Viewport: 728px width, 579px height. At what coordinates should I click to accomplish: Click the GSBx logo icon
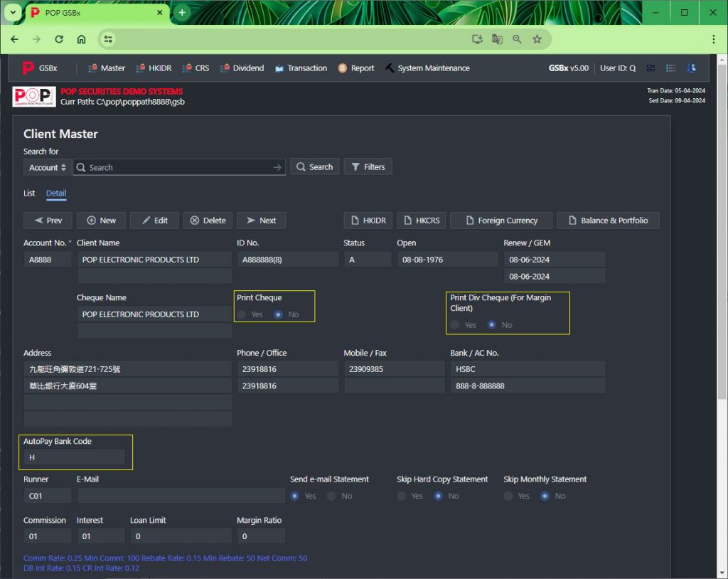[28, 68]
